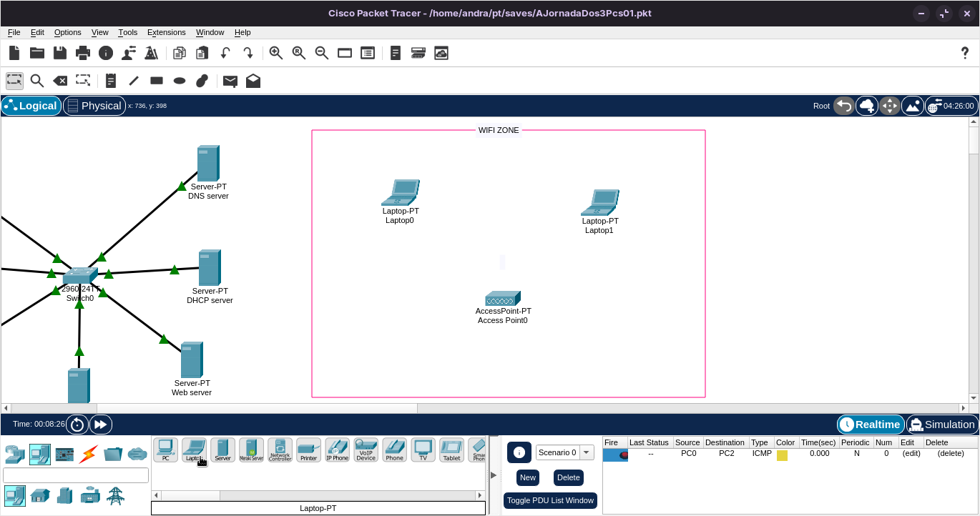Viewport: 980px width, 516px height.
Task: Click the Fire button for PC0 PDU
Action: pos(615,455)
